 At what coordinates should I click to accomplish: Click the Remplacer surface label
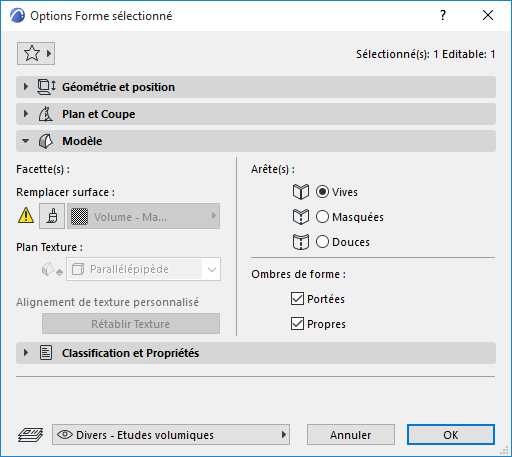click(65, 192)
